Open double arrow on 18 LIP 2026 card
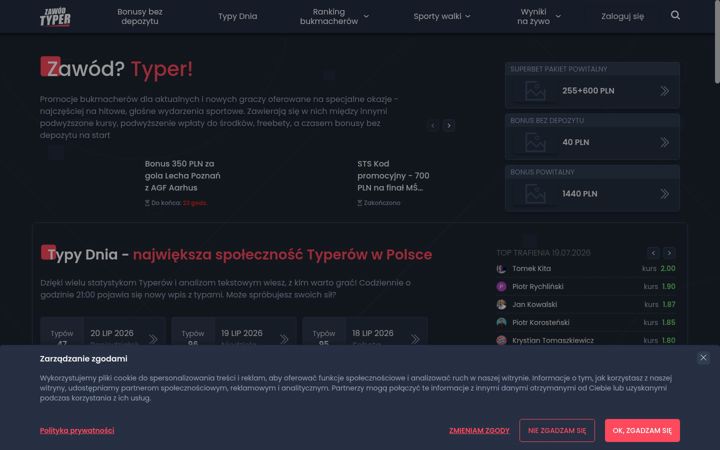The image size is (720, 450). point(415,339)
